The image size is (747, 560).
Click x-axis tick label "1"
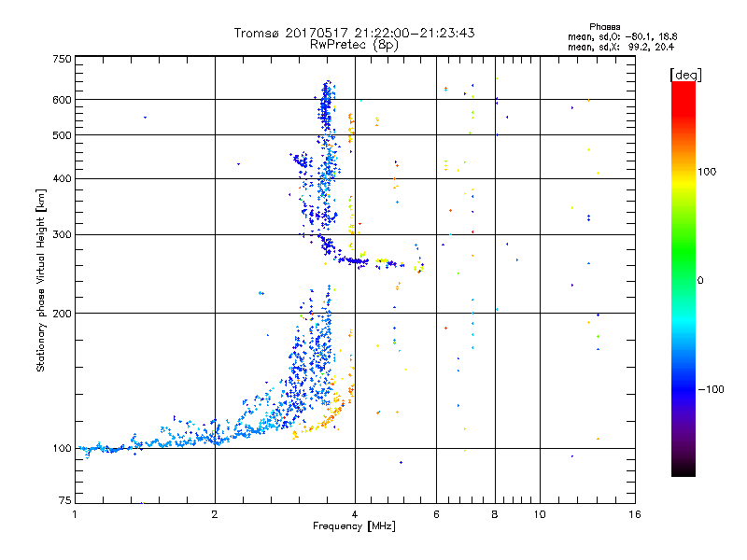[75, 514]
